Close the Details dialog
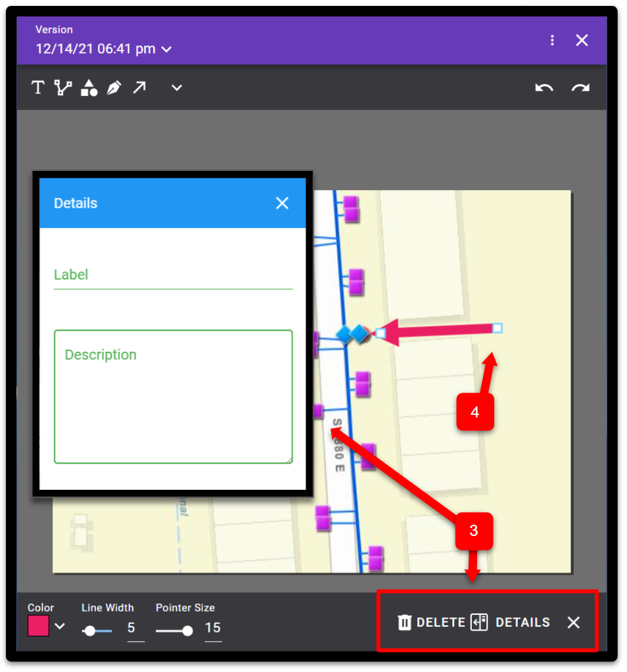 click(282, 203)
